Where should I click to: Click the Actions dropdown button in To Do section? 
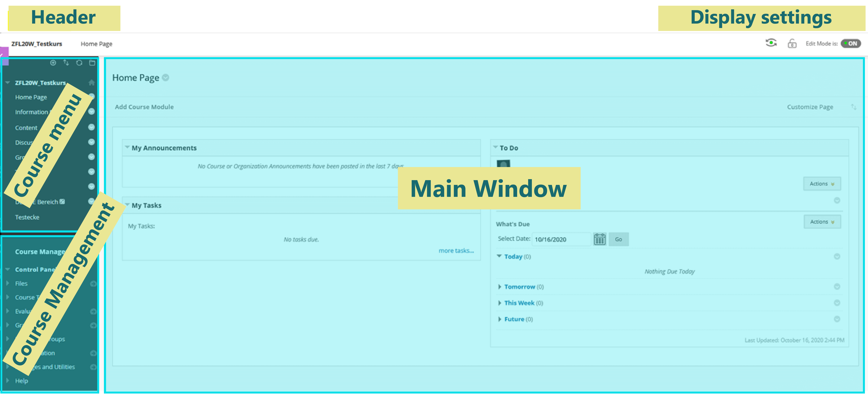[822, 183]
